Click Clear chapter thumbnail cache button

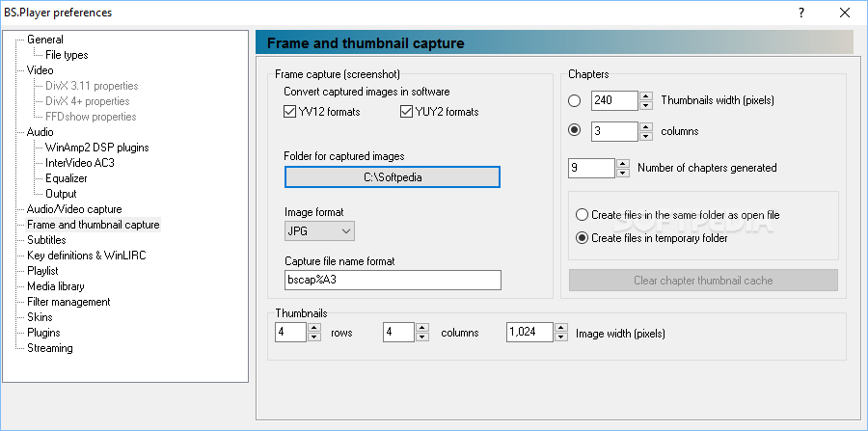(703, 280)
